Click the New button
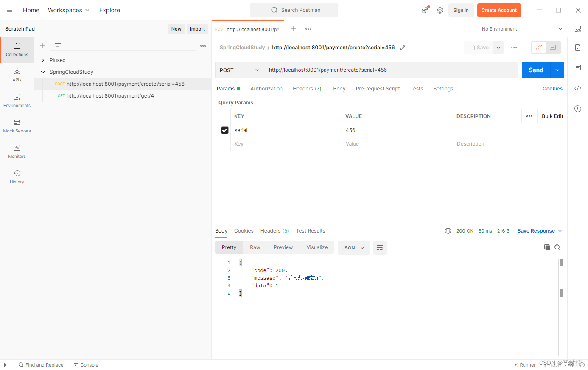 pyautogui.click(x=176, y=29)
